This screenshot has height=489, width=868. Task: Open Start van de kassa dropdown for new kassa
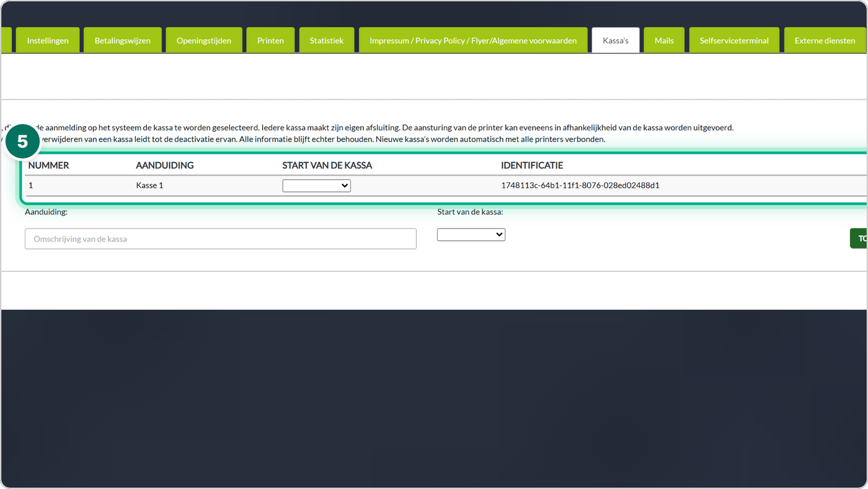click(x=471, y=235)
